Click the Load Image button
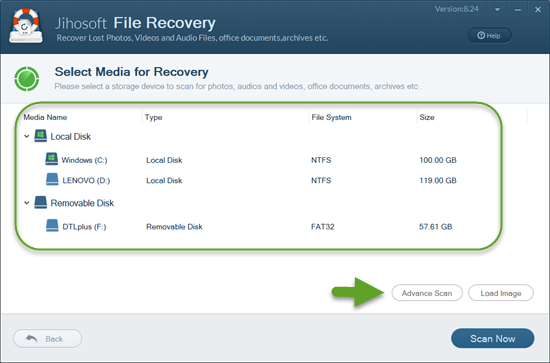Screen dimensions: 550x363 [501, 293]
